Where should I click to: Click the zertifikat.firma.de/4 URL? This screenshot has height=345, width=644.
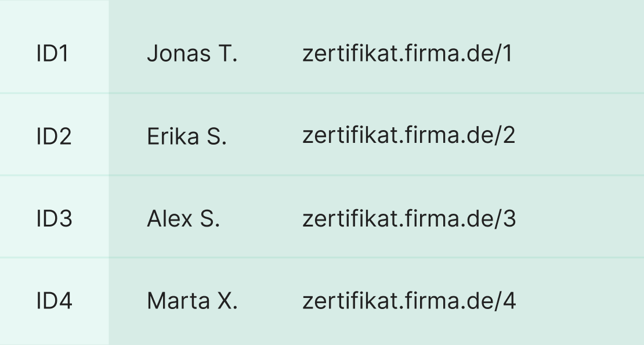click(408, 302)
